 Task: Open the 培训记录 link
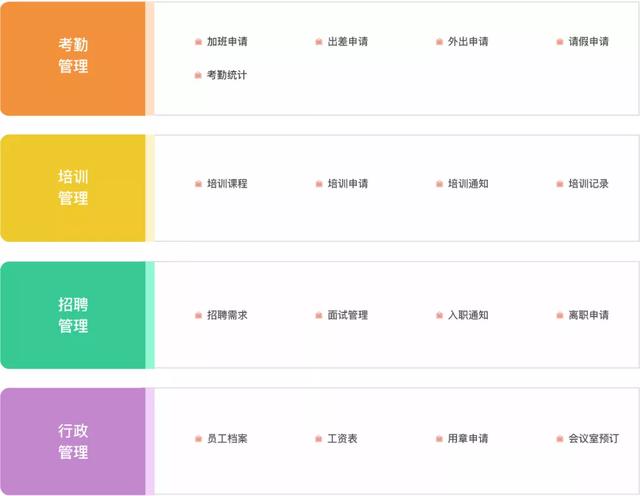[x=589, y=184]
